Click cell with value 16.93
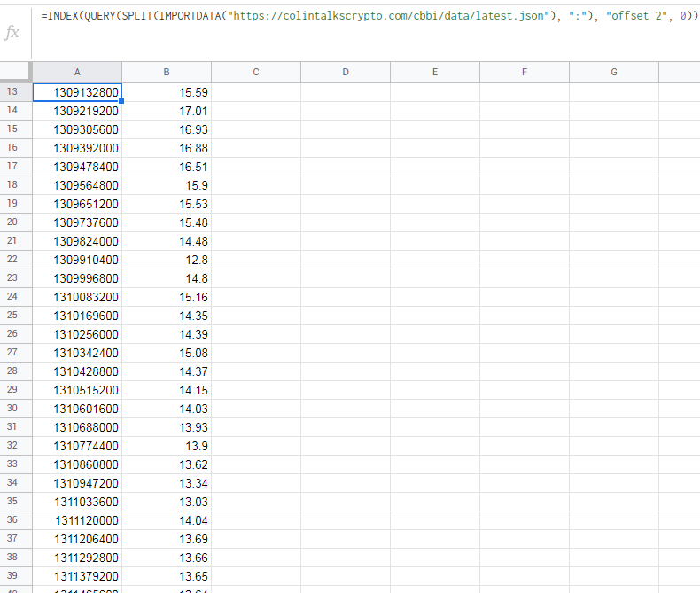The height and width of the screenshot is (593, 700). tap(167, 129)
